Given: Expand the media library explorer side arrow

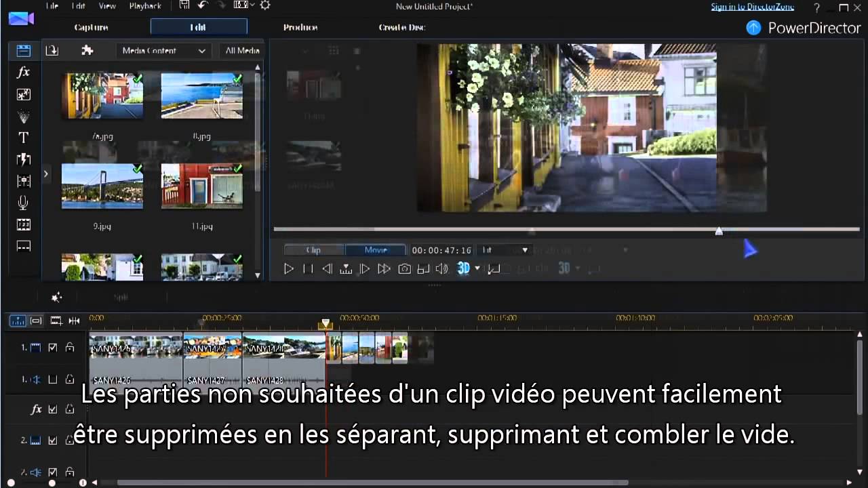Looking at the screenshot, I should pos(45,174).
